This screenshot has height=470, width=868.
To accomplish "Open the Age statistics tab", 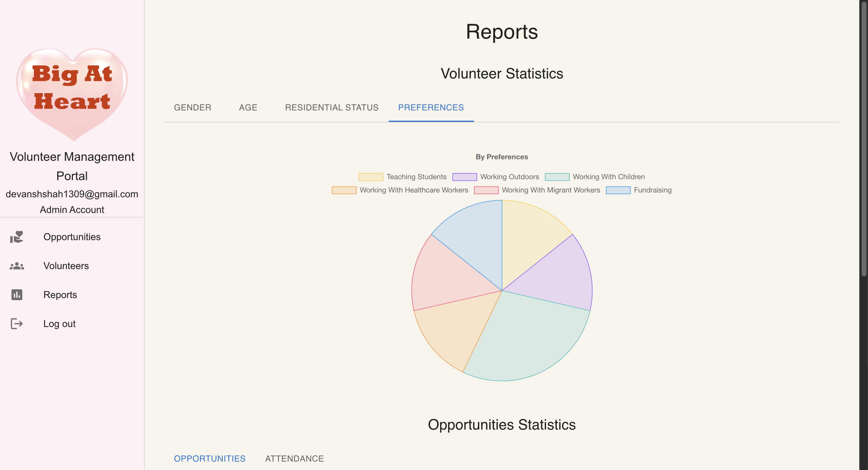I will click(248, 108).
